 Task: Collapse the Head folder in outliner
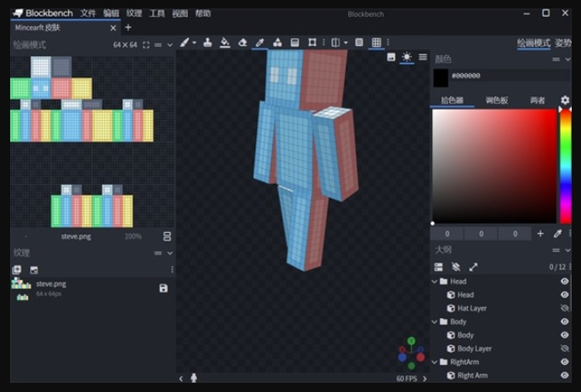point(435,281)
